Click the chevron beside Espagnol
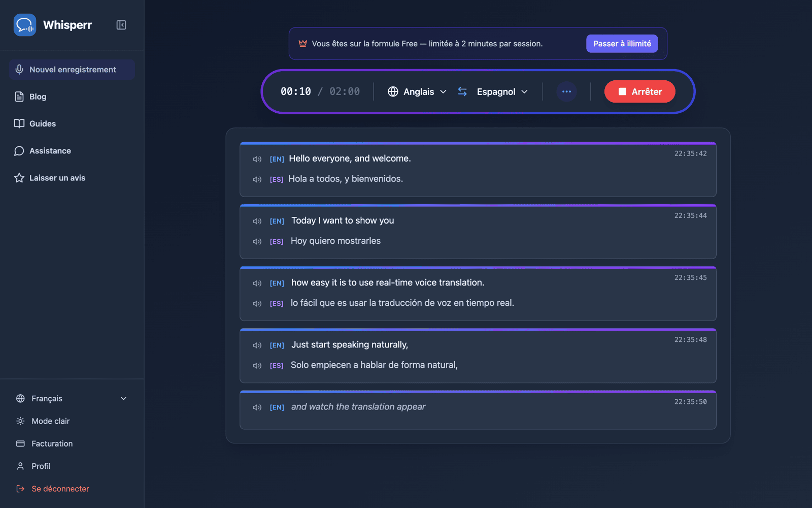The width and height of the screenshot is (812, 508). (524, 91)
